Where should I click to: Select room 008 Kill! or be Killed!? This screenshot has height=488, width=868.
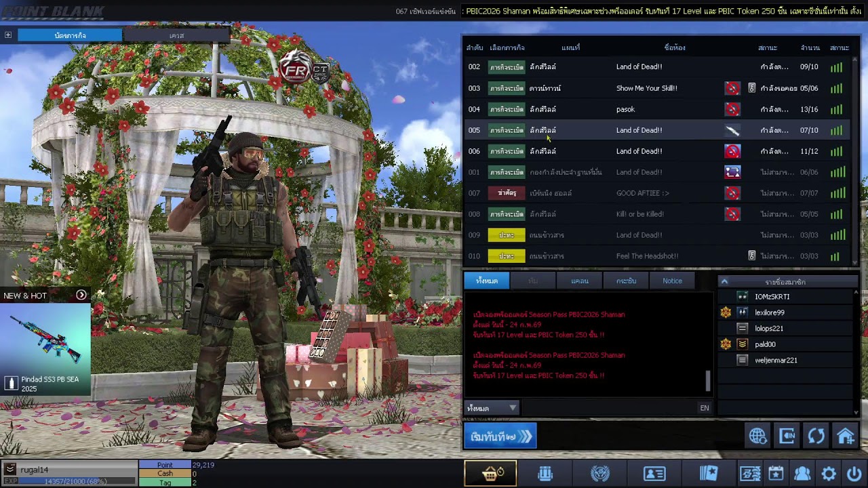click(657, 214)
